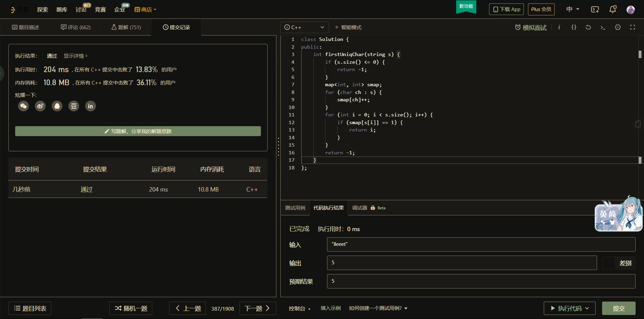Switch to the test cases tab
This screenshot has width=644, height=319.
coord(295,208)
